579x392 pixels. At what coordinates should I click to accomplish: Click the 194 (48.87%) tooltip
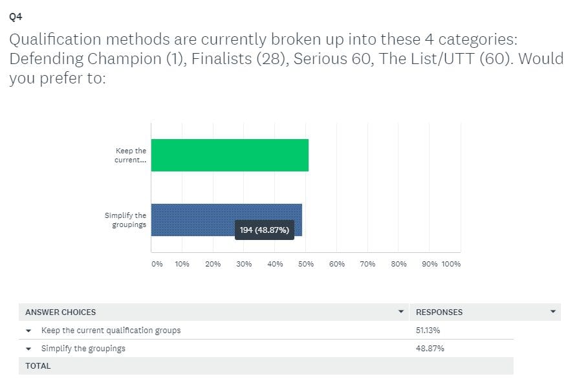[x=265, y=230]
